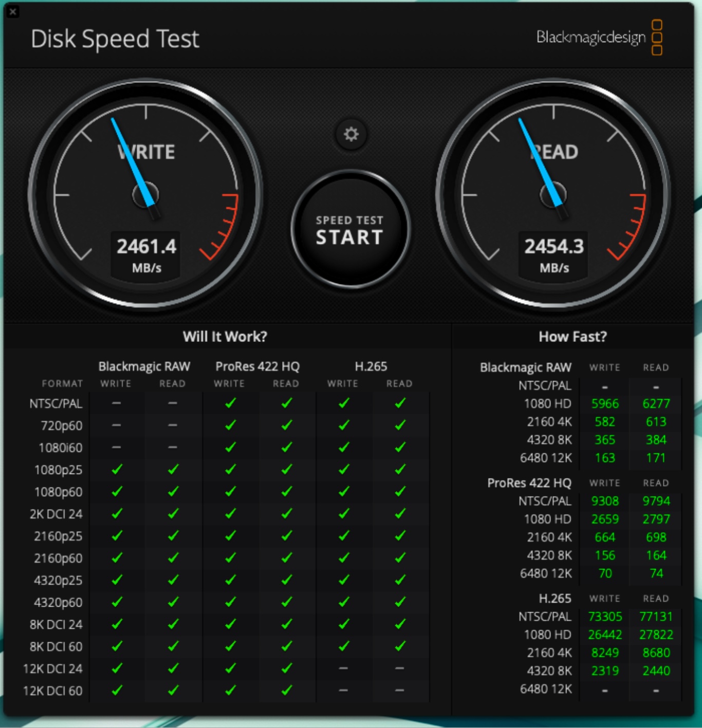
Task: Click H.265 NTSC/PAL read value 77131
Action: (x=656, y=616)
